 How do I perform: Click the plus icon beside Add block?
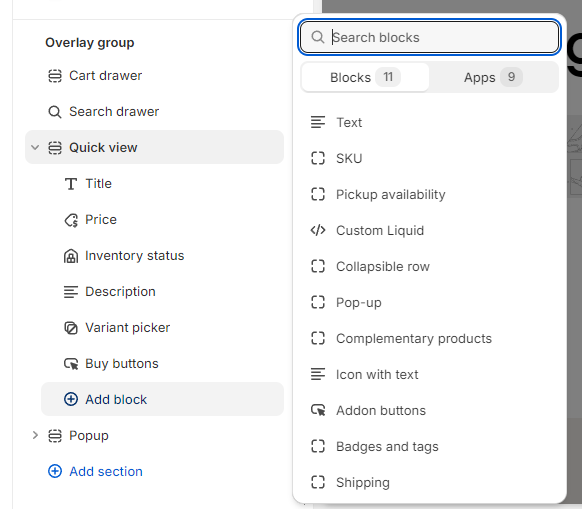pos(71,399)
